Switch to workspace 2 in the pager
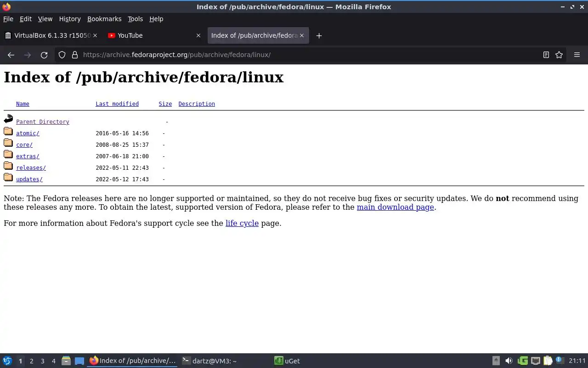This screenshot has width=588, height=368. 31,361
